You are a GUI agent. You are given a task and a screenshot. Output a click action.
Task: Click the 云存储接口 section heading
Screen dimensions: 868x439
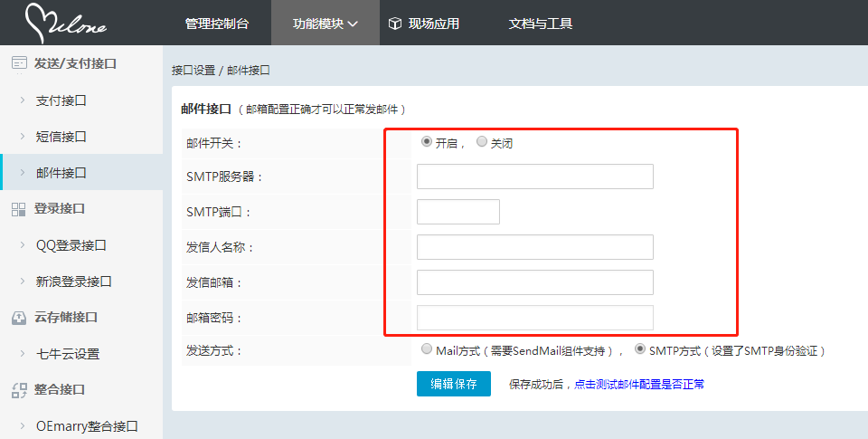pyautogui.click(x=66, y=318)
